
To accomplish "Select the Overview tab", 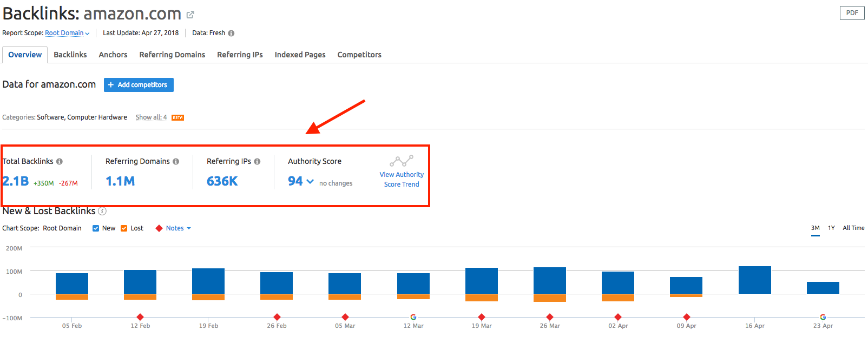I will point(25,55).
